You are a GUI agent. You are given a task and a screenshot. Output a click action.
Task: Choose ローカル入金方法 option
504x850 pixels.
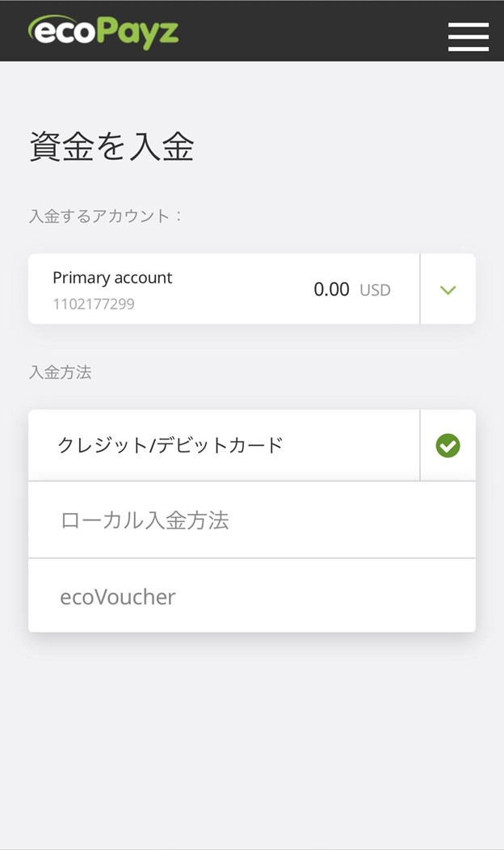pos(145,520)
